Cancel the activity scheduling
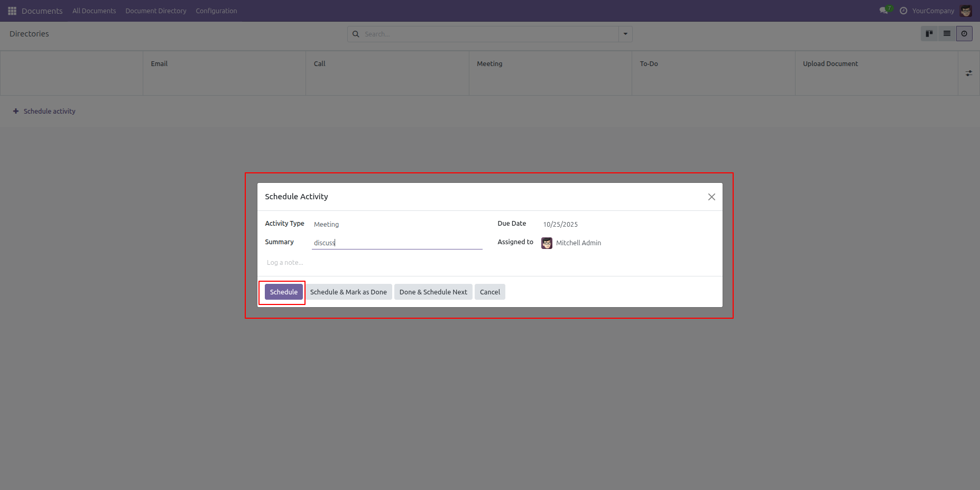Viewport: 980px width, 490px height. [489, 292]
